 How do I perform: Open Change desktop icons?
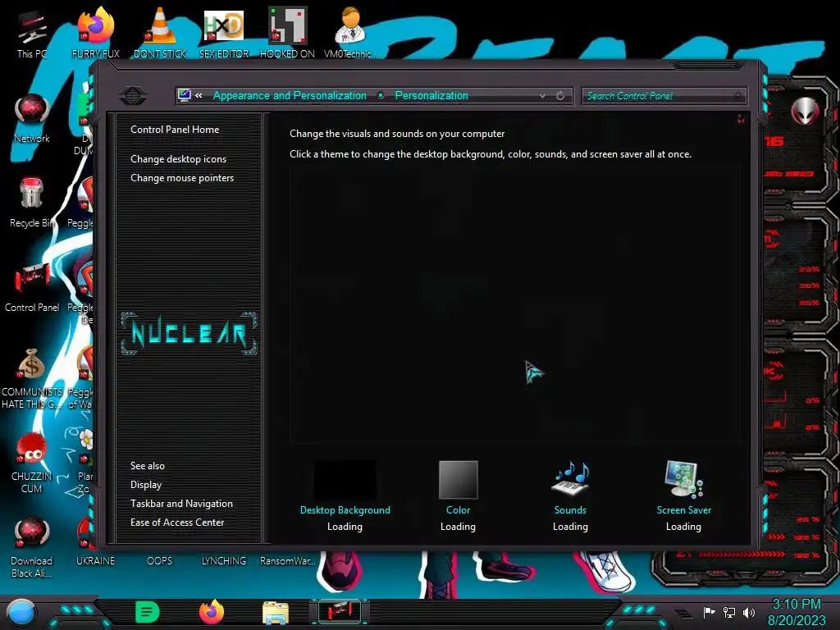pos(178,159)
